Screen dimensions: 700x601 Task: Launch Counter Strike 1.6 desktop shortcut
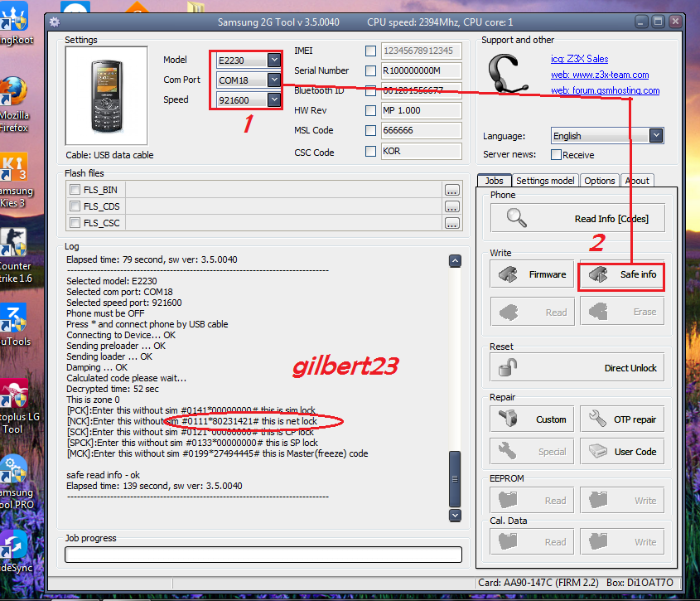14,255
